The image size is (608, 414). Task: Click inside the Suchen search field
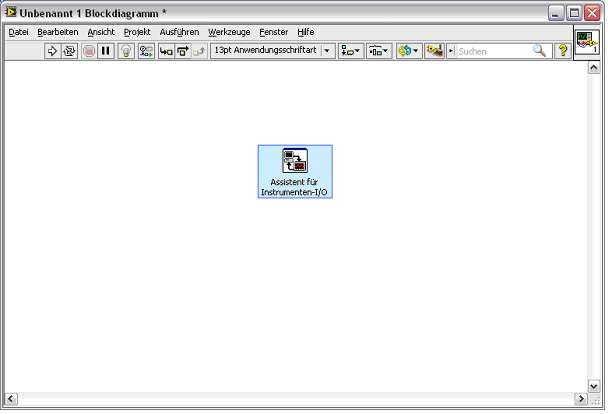click(x=494, y=51)
